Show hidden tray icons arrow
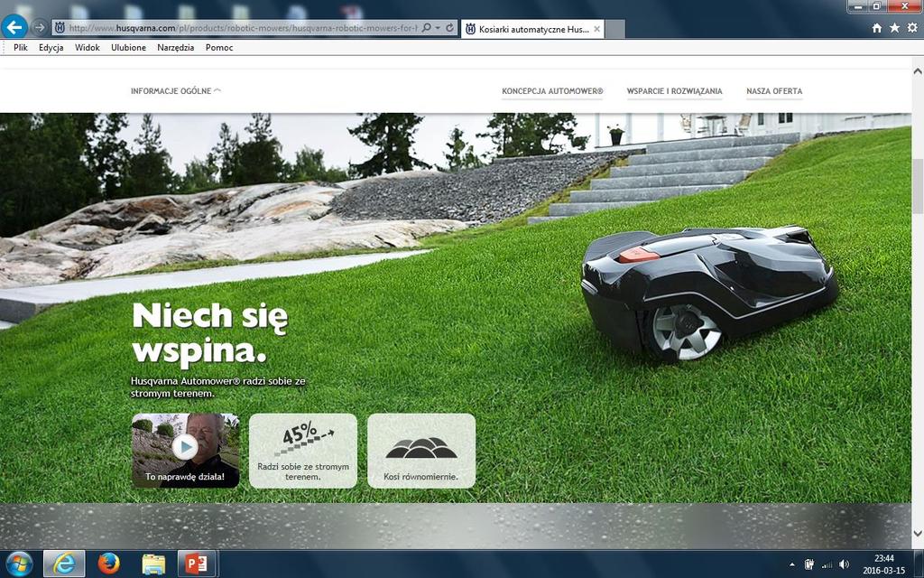Screen dimensions: 924x578 tap(791, 564)
